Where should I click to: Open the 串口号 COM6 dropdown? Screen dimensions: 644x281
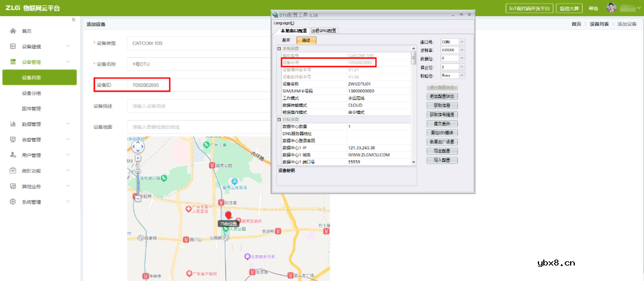tap(462, 42)
